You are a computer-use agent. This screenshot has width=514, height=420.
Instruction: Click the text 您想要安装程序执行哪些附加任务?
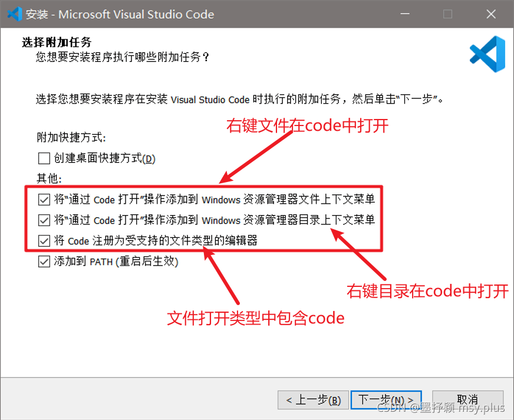122,57
